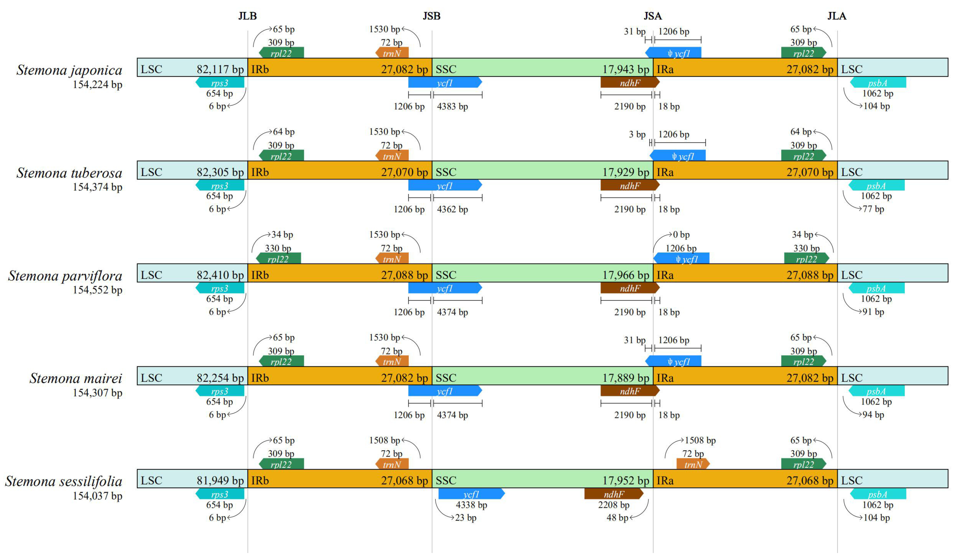Select the species name Stemona tuberosa
This screenshot has width=959, height=560.
tap(69, 173)
